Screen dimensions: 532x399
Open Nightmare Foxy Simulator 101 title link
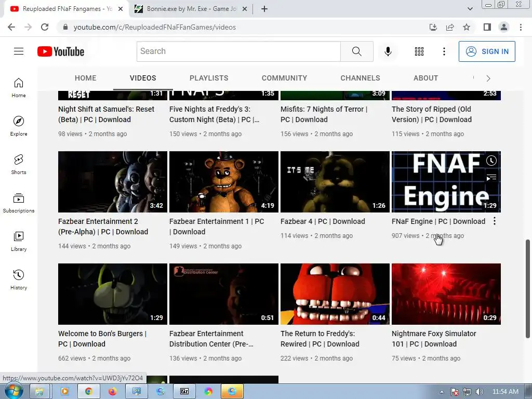pos(434,339)
